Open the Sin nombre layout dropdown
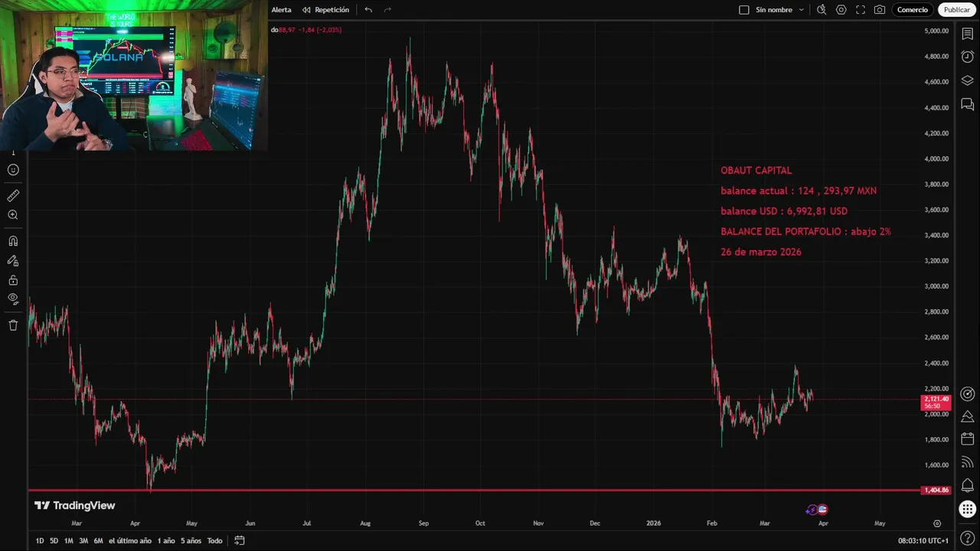 pos(773,10)
